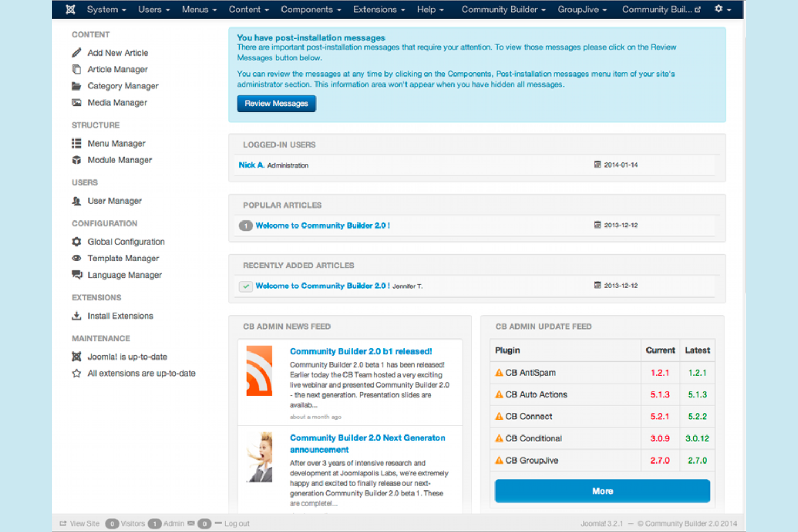
Task: Click the Menu Manager list icon
Action: coord(77,143)
